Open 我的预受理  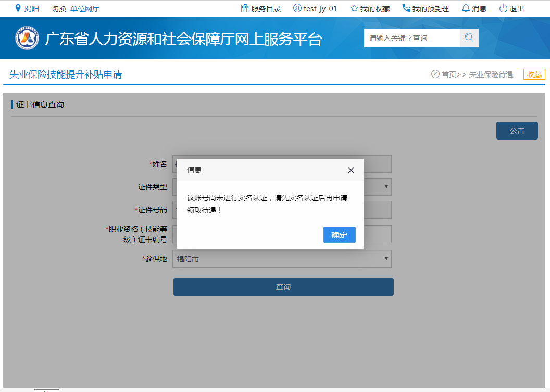click(431, 9)
